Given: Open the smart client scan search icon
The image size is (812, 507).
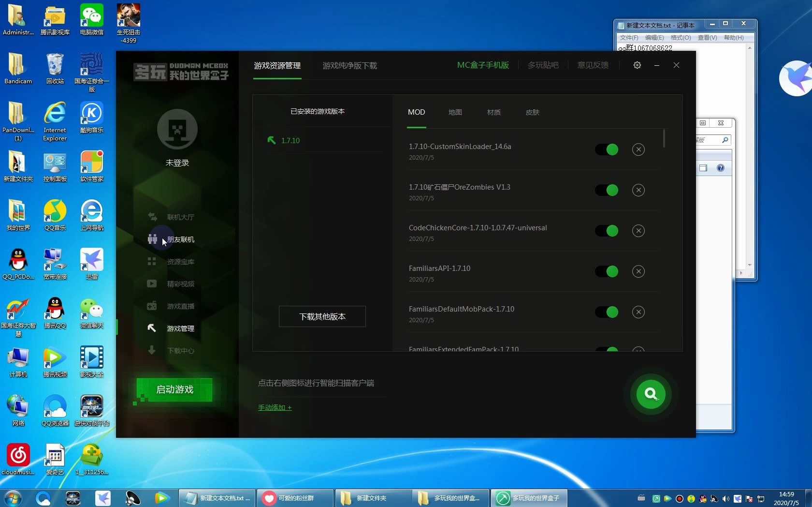Looking at the screenshot, I should pyautogui.click(x=651, y=394).
